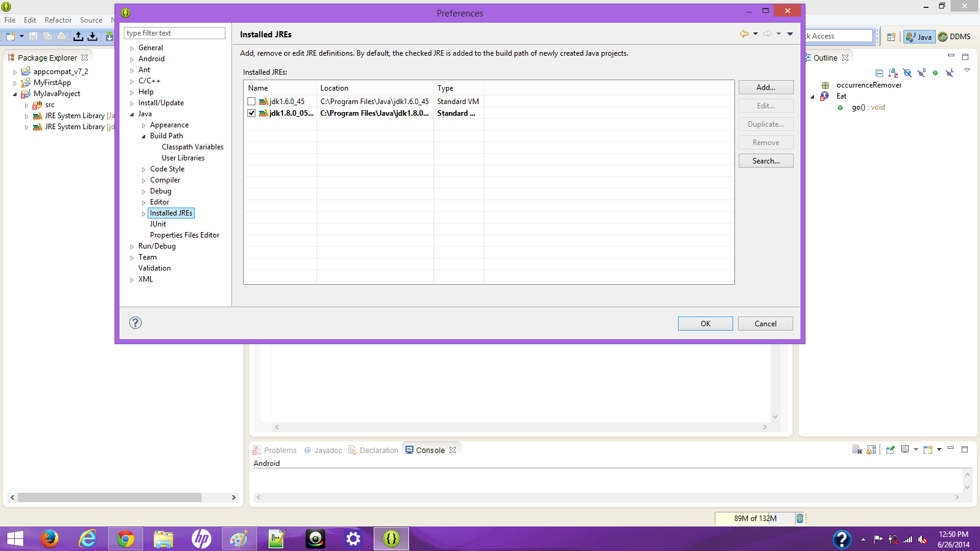Viewport: 980px width, 551px height.
Task: Switch to Declaration tab
Action: coord(373,450)
